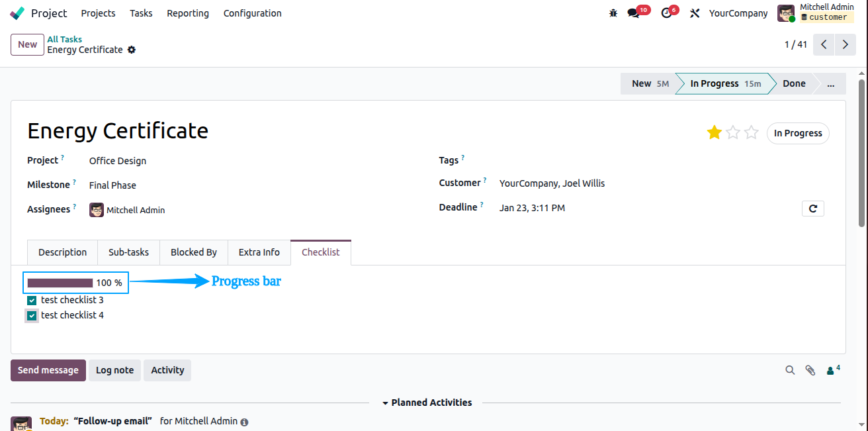The height and width of the screenshot is (431, 868).
Task: Uncheck the test checklist 4 checkbox
Action: (x=32, y=316)
